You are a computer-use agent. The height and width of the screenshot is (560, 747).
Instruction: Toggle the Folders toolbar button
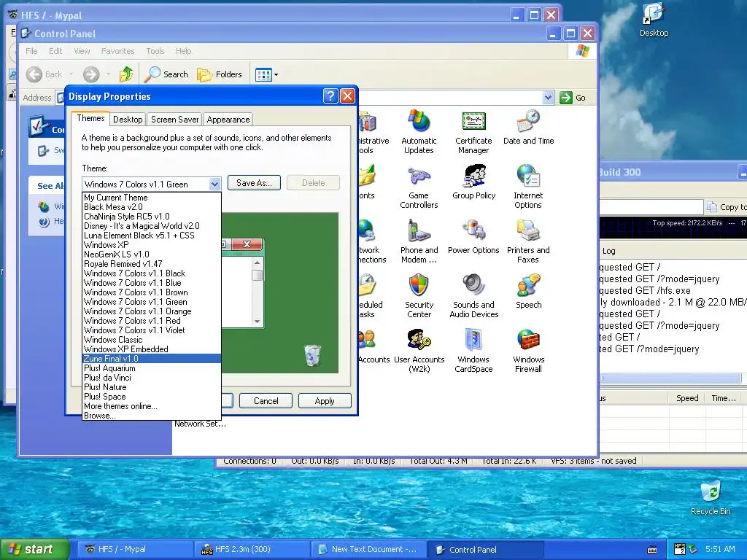point(220,74)
